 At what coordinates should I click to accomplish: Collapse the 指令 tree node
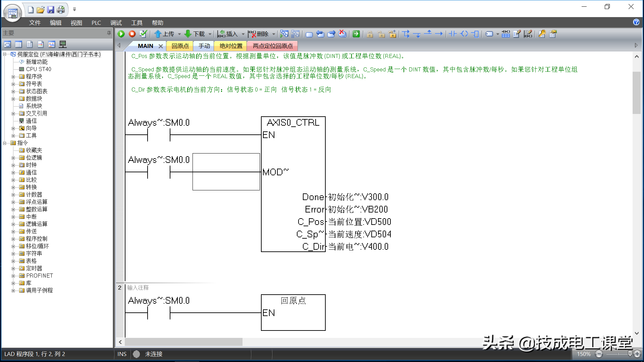(5, 143)
